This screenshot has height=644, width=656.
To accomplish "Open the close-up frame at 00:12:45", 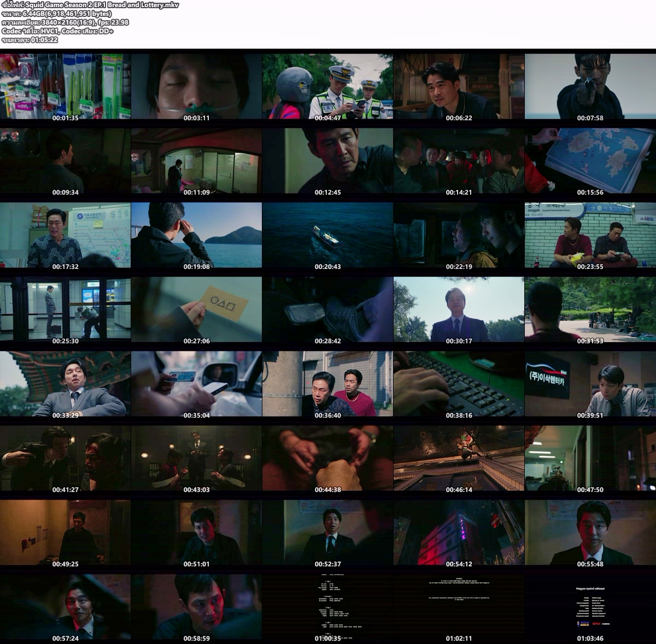I will pos(328,161).
